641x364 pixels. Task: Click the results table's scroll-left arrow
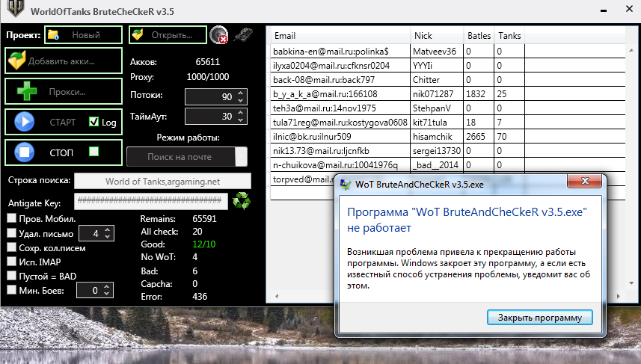click(277, 296)
